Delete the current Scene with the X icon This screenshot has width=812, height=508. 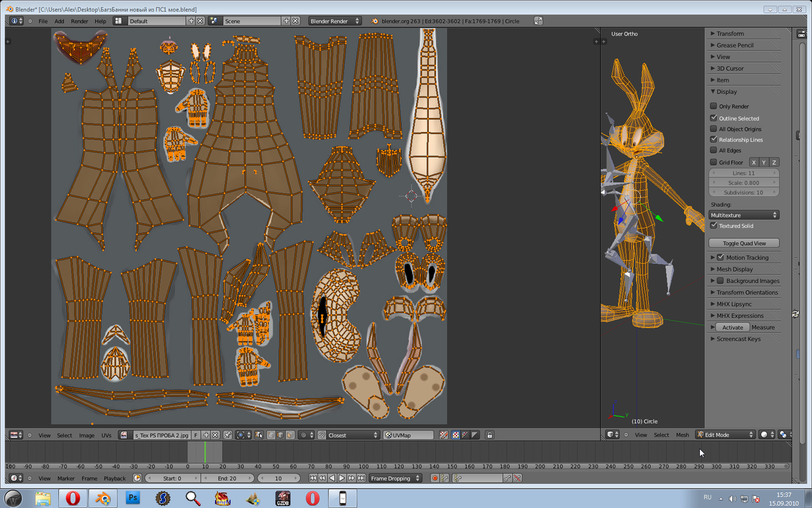point(295,21)
